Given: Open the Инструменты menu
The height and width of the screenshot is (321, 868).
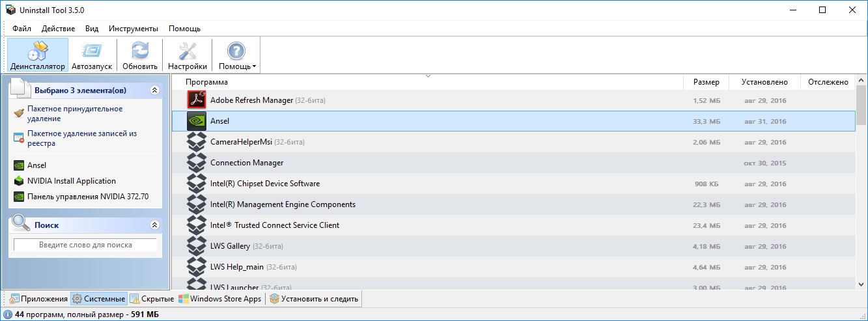Looking at the screenshot, I should (133, 29).
